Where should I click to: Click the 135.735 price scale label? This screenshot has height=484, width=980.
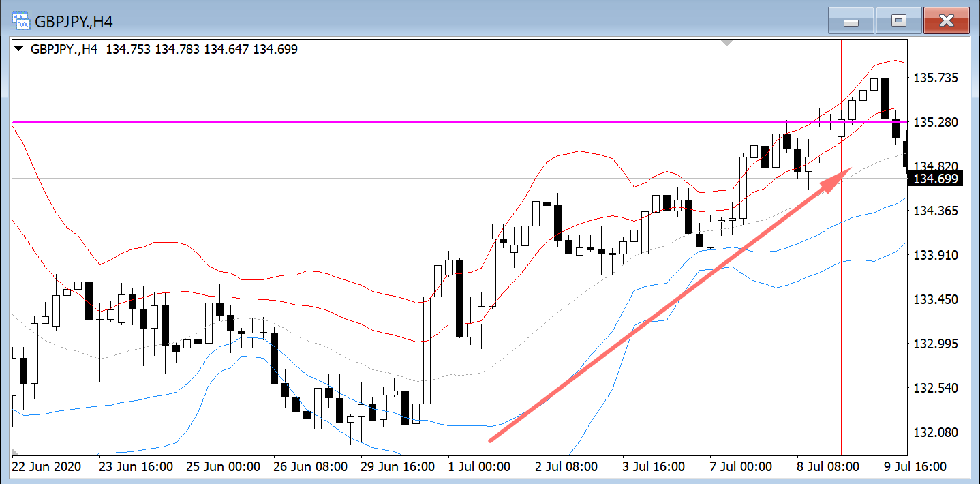pos(935,78)
